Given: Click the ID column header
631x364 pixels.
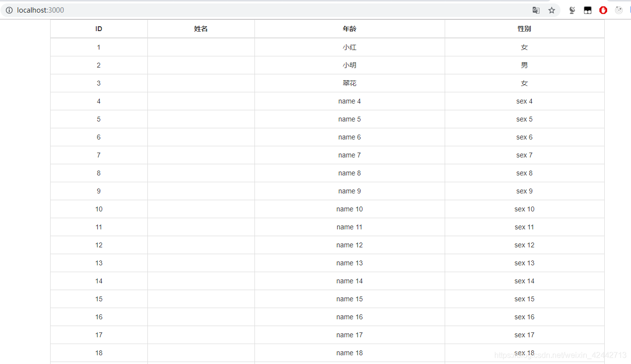Looking at the screenshot, I should [99, 29].
